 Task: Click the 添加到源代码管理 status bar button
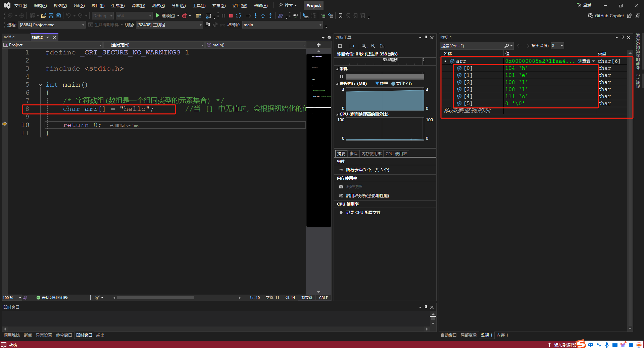(x=562, y=345)
